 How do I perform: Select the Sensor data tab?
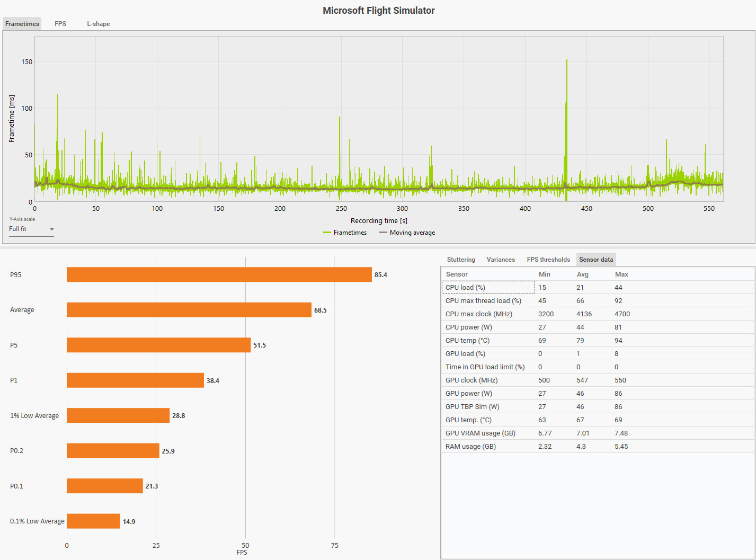click(596, 260)
